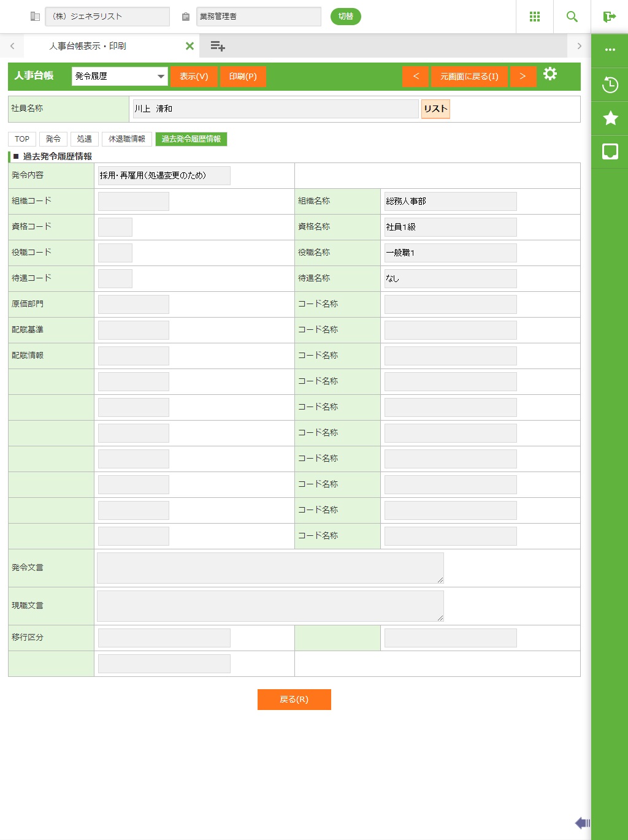Image resolution: width=628 pixels, height=840 pixels.
Task: Click the 発令文言 text area
Action: tap(270, 568)
